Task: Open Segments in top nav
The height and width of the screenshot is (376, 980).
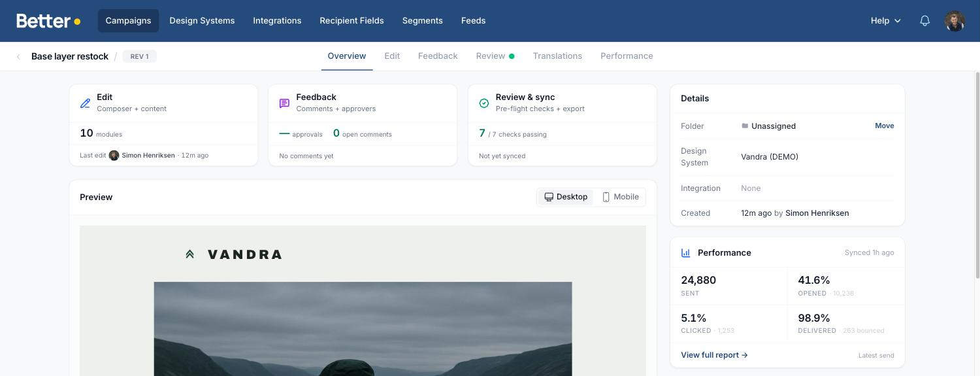Action: tap(422, 21)
